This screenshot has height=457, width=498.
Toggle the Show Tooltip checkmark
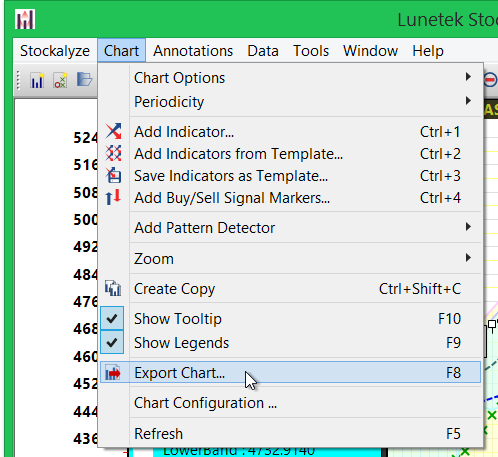click(112, 319)
